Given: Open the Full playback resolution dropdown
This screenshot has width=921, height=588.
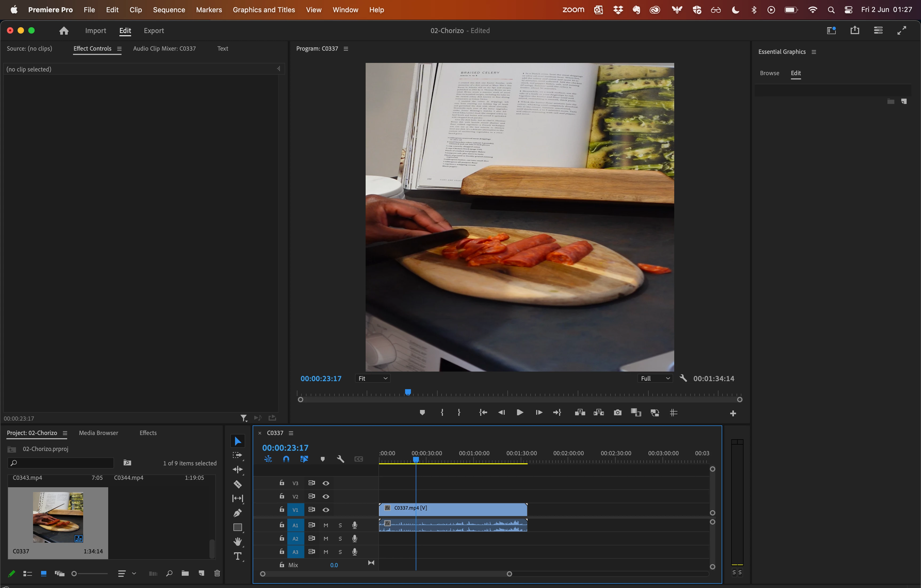Looking at the screenshot, I should click(x=655, y=378).
